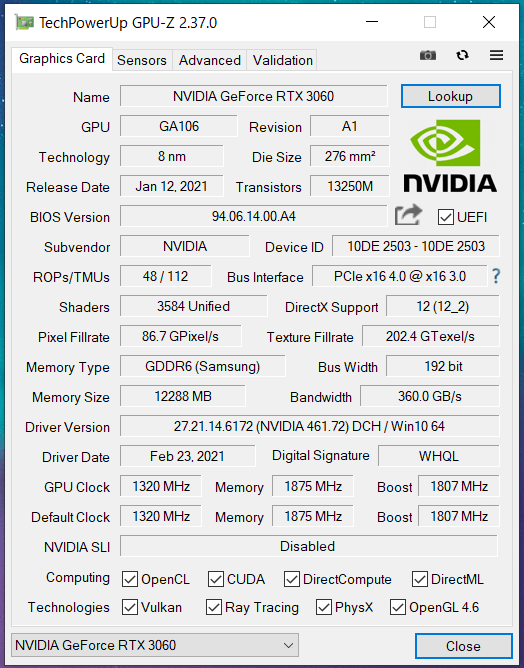Click the Pixel Fillrate field 86.7 GPixel/s
The height and width of the screenshot is (668, 524).
[x=180, y=337]
